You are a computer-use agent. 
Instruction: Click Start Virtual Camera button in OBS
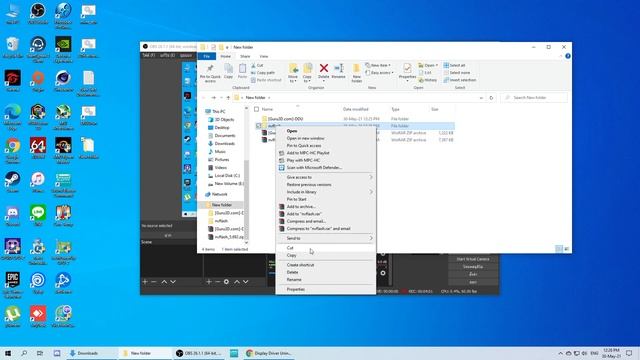point(473,259)
